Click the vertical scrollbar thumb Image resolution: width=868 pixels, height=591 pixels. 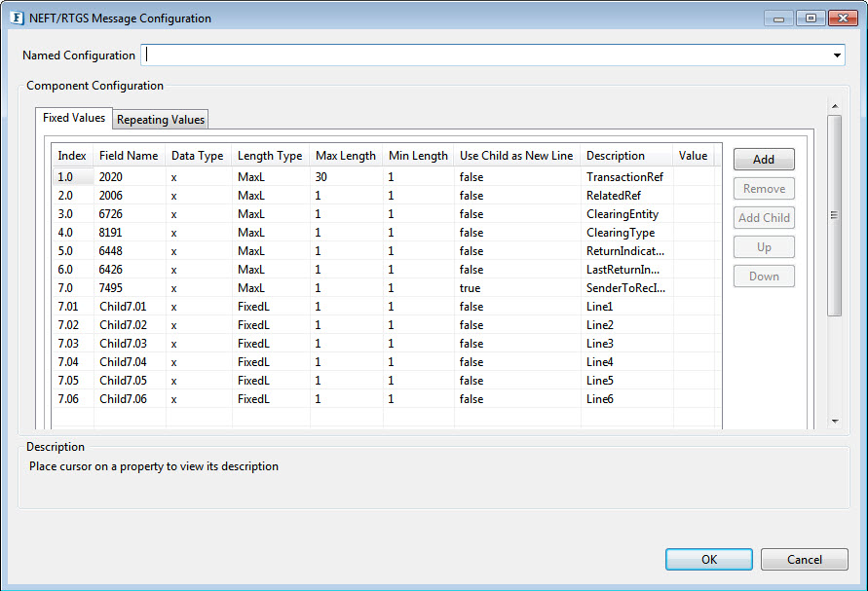835,215
